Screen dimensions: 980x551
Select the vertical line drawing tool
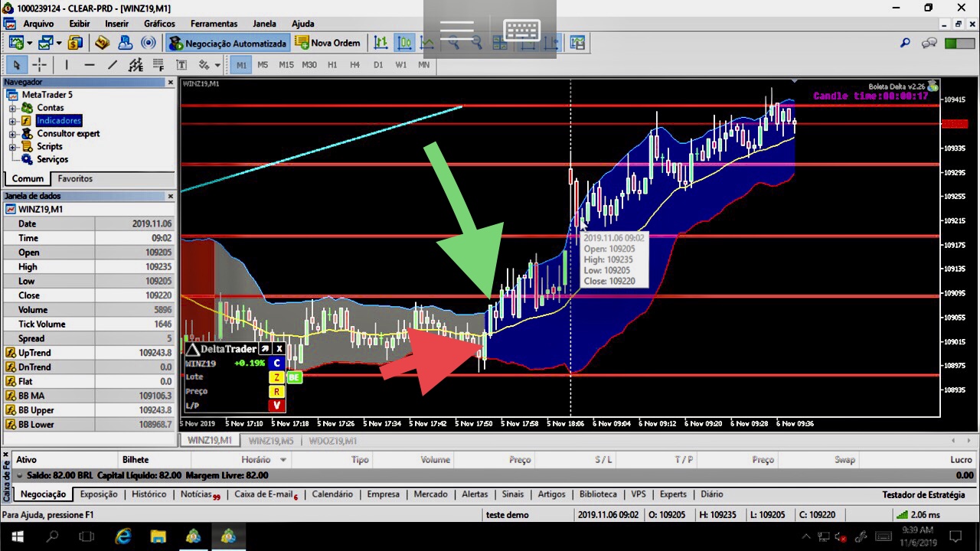pyautogui.click(x=67, y=65)
